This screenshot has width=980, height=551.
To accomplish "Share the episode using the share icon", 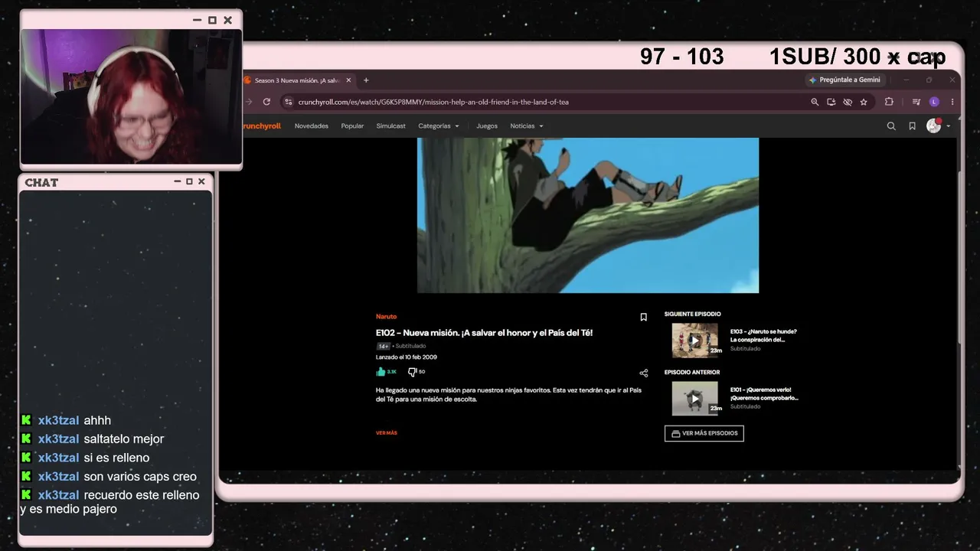I will pos(643,373).
